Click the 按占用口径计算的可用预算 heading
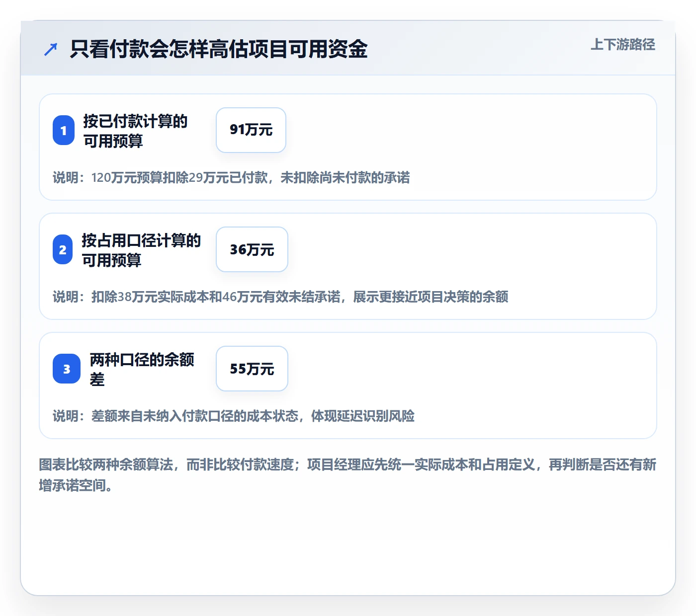696x616 pixels. 141,250
